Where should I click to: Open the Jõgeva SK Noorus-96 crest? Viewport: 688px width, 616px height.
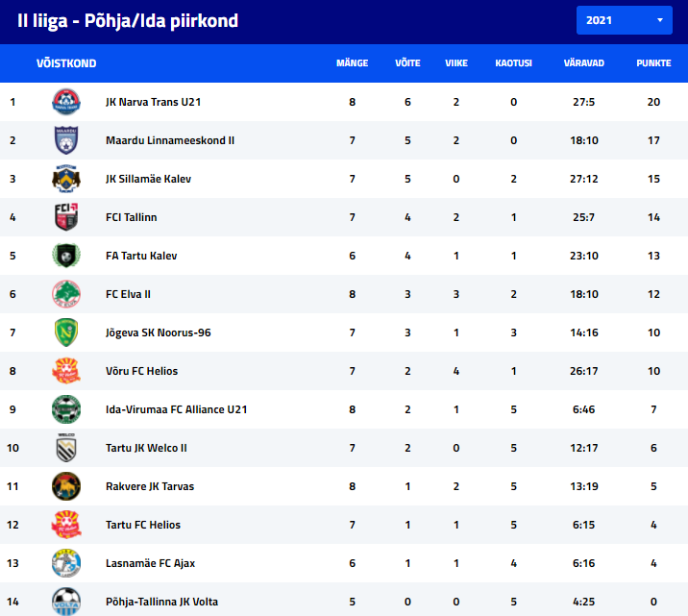66,333
